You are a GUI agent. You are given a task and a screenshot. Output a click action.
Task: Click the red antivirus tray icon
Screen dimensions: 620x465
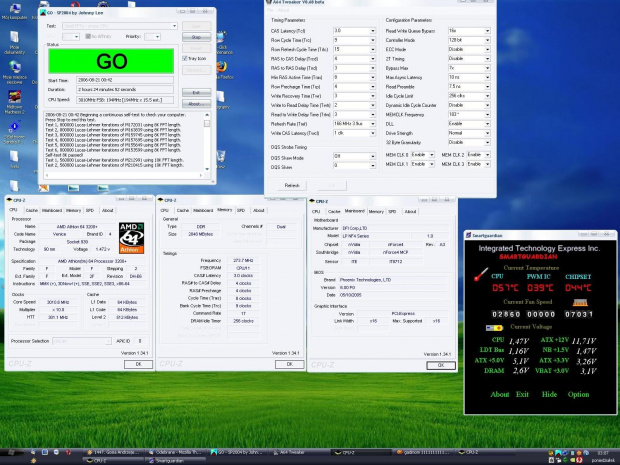coord(579,460)
